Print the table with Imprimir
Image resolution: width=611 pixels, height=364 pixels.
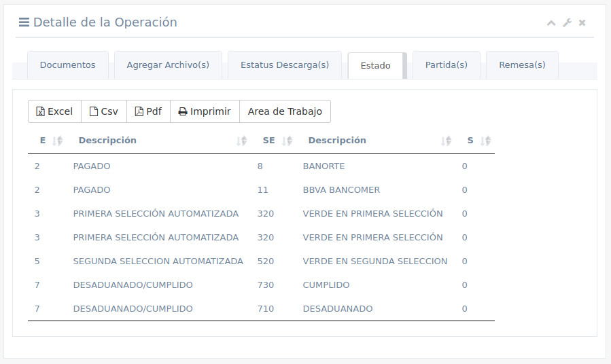tap(205, 111)
